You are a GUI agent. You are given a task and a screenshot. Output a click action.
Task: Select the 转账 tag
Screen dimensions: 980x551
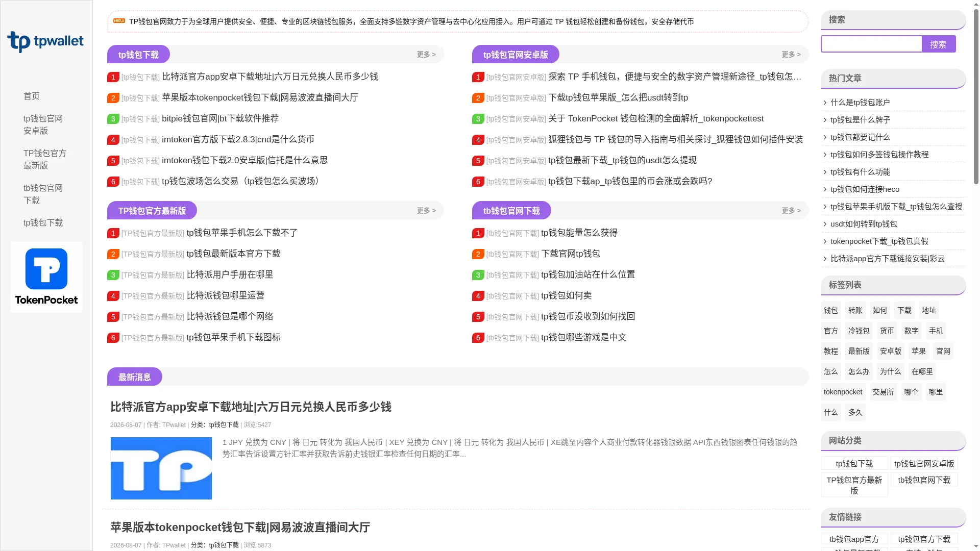pos(855,310)
